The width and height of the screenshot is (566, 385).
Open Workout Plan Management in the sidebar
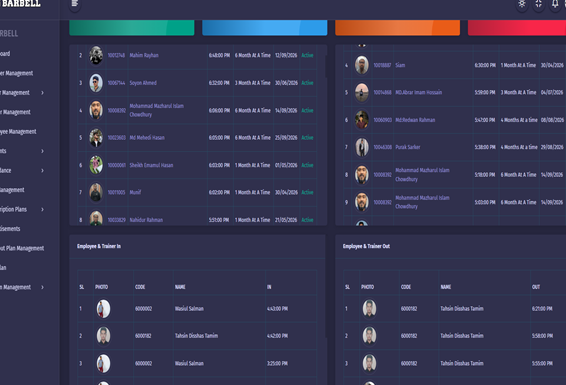pos(22,248)
